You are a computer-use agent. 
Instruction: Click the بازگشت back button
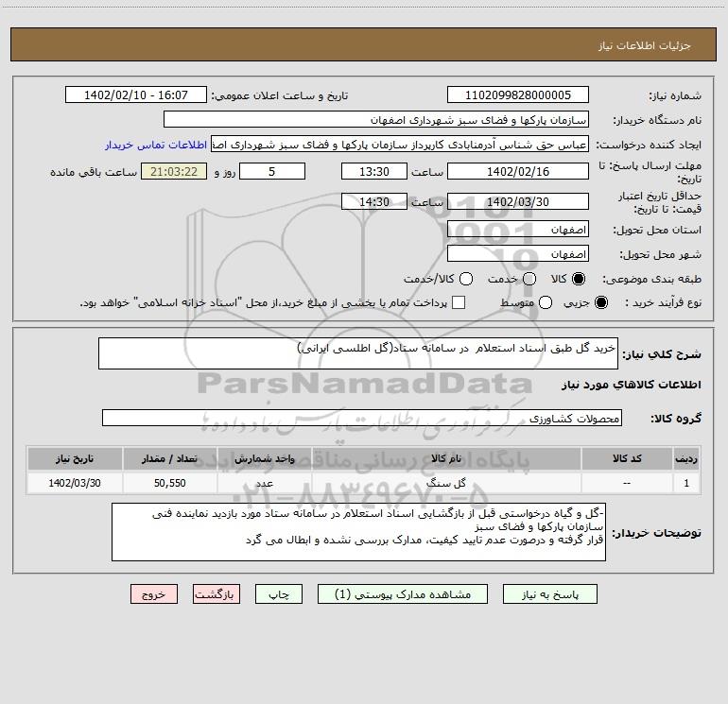point(217,594)
